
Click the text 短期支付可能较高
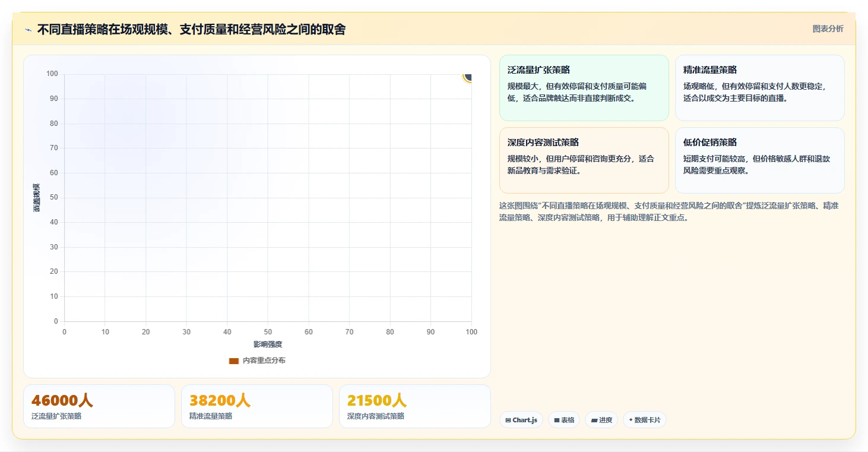click(715, 159)
